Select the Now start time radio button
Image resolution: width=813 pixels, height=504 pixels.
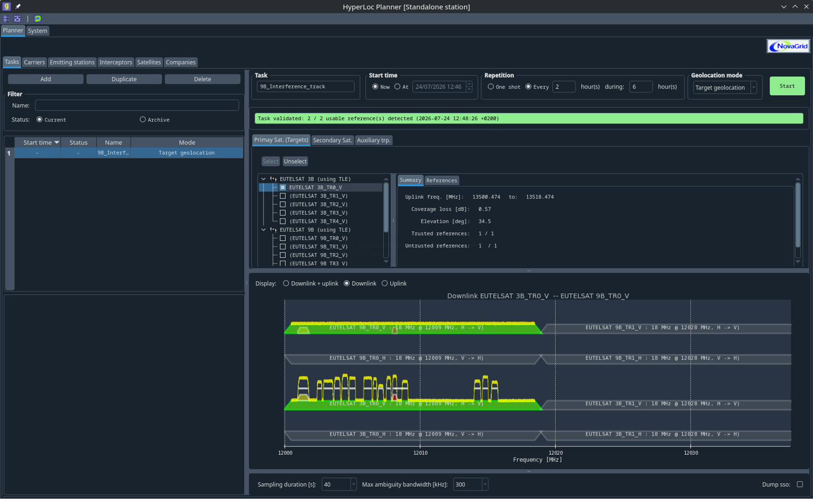375,87
